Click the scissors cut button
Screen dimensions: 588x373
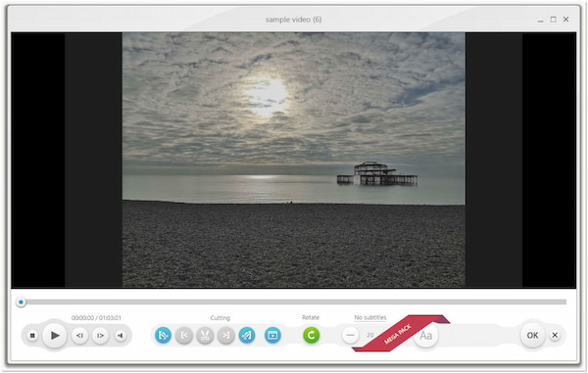(205, 335)
